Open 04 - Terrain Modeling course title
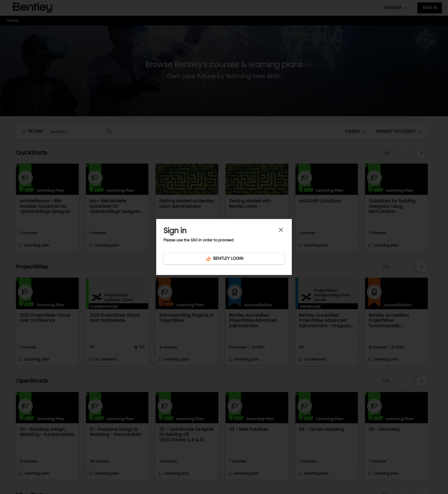448x494 pixels. [x=321, y=429]
